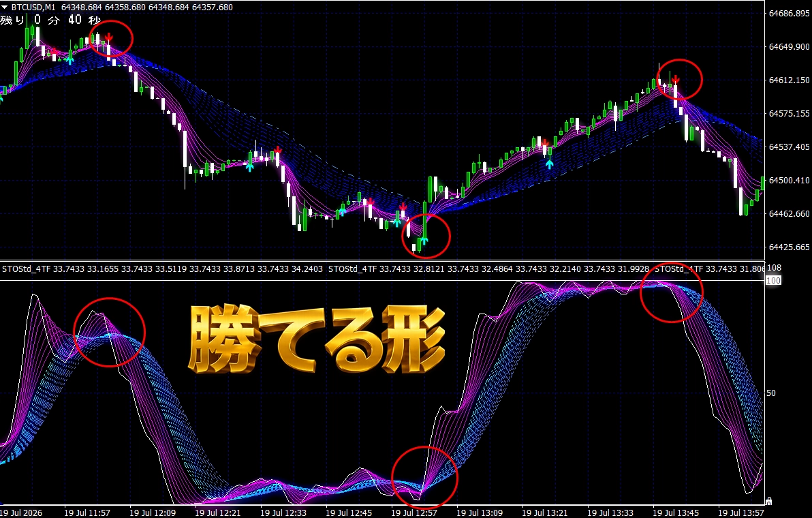Click the 19 Jul 13:09 time axis label
The width and height of the screenshot is (812, 518).
(x=480, y=513)
